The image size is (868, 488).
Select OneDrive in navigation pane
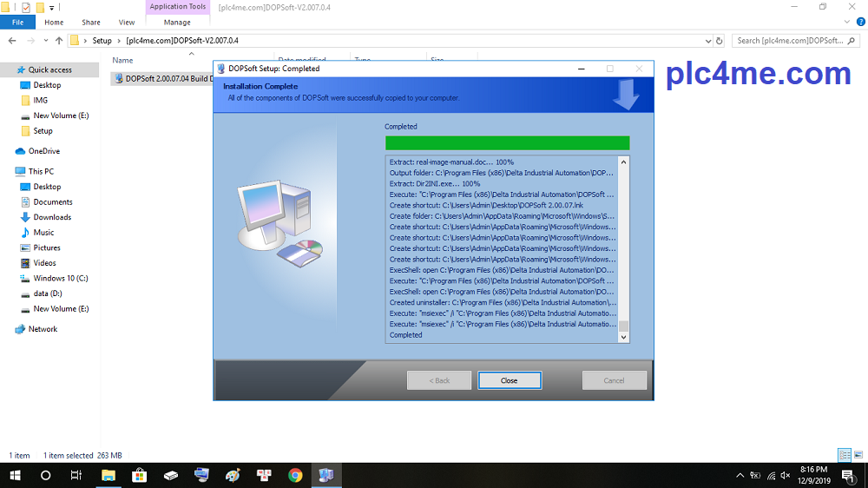point(43,151)
